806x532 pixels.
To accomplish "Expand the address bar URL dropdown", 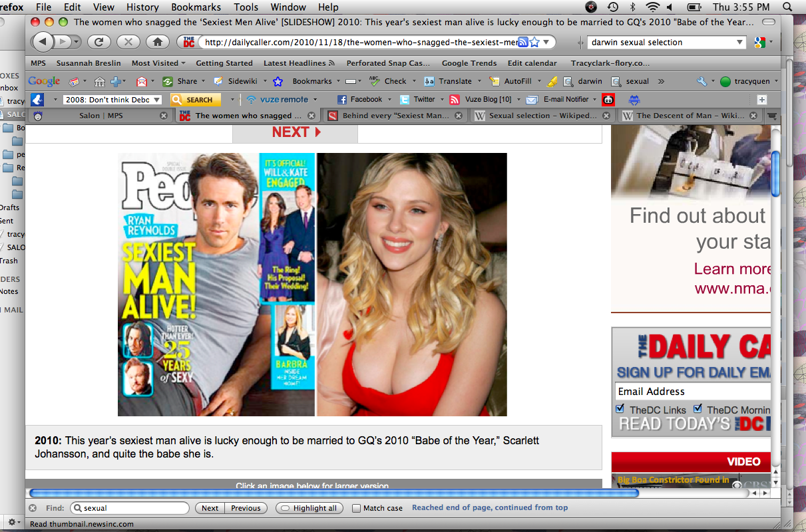I will click(x=546, y=42).
